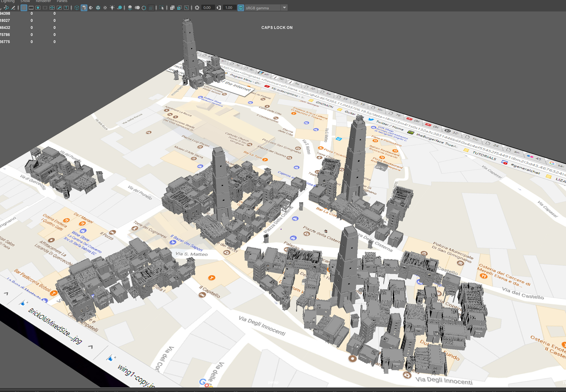This screenshot has width=566, height=392.
Task: Toggle the safe action guide
Action: coord(59,8)
